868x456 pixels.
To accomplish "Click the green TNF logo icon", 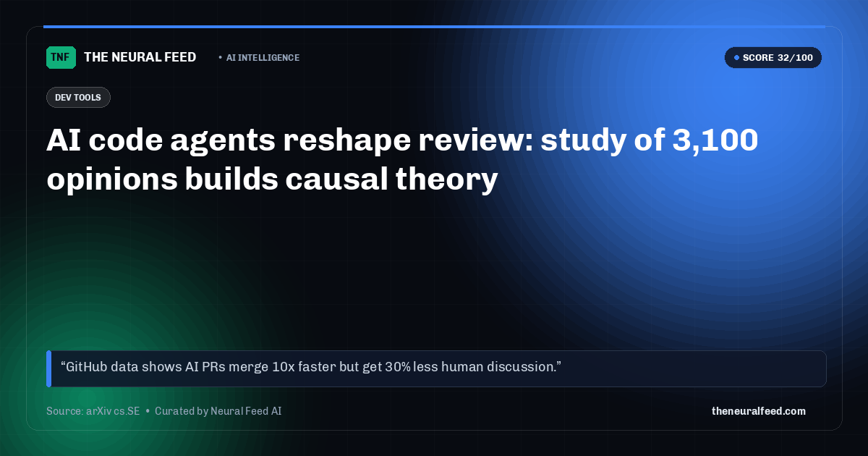I will (x=61, y=57).
